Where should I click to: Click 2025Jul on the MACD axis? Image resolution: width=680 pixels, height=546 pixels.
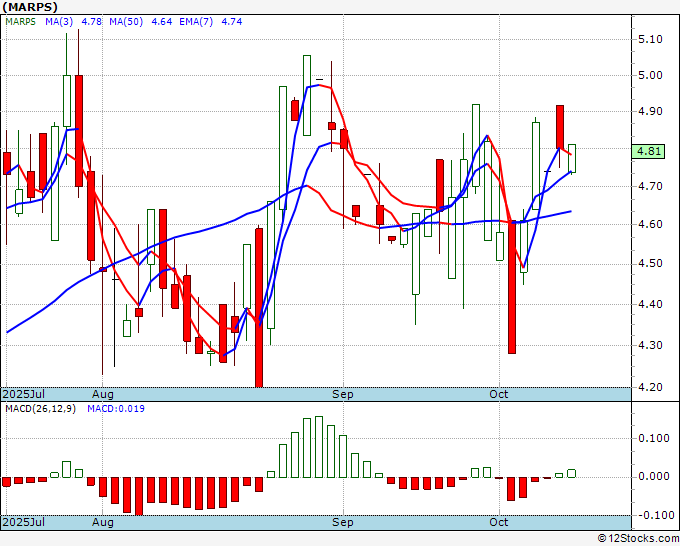23,522
